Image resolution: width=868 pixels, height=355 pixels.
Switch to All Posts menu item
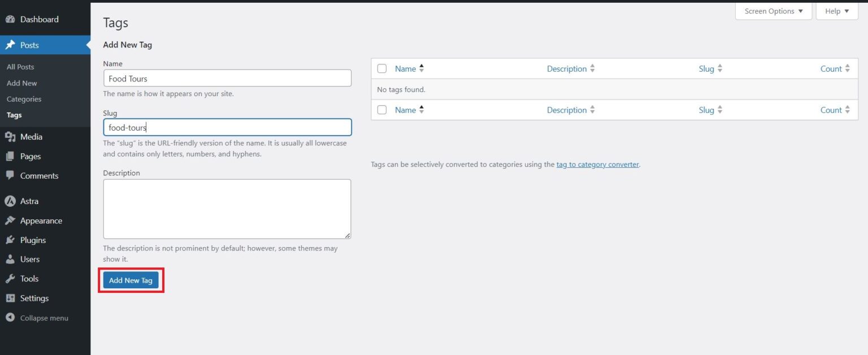20,66
